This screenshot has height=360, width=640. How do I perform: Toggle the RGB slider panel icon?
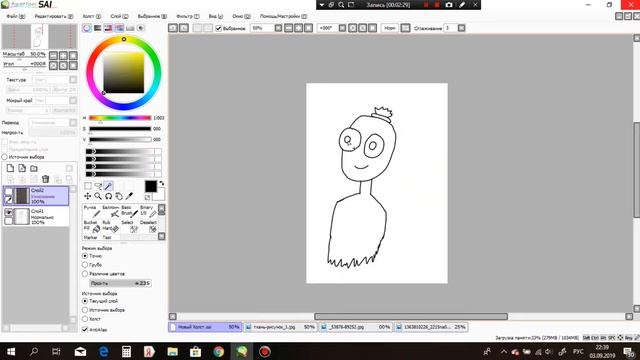pos(98,28)
